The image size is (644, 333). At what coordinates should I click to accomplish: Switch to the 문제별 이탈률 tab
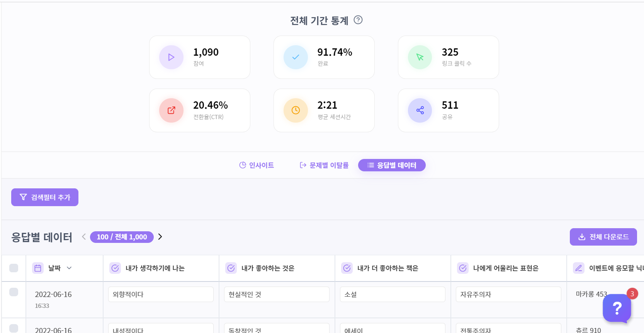[324, 165]
